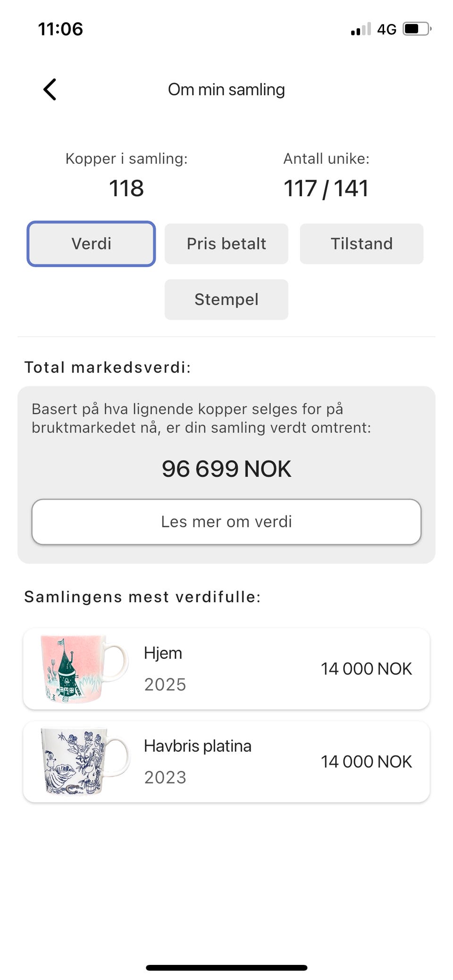The width and height of the screenshot is (453, 980).
Task: Tap the 118 cups in collection count
Action: coord(126,188)
